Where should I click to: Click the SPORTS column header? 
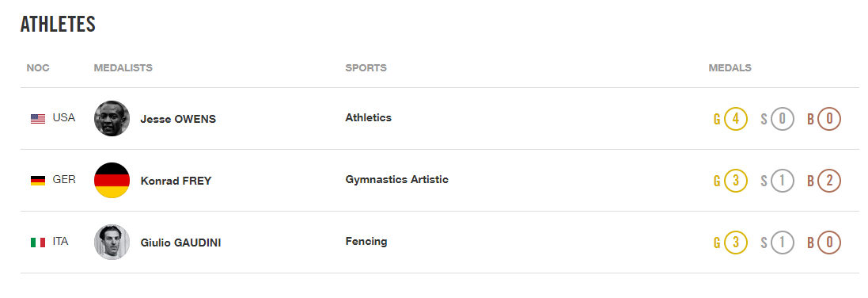coord(366,68)
